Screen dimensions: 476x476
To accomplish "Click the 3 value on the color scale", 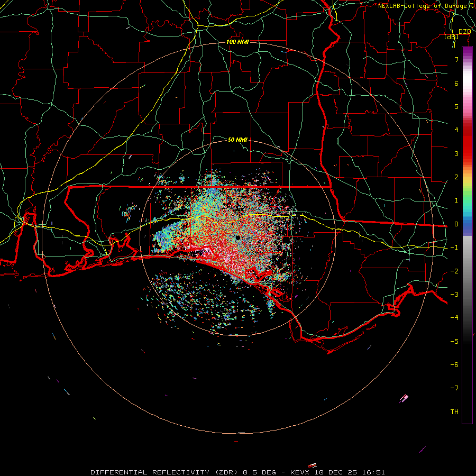I will 456,153.
